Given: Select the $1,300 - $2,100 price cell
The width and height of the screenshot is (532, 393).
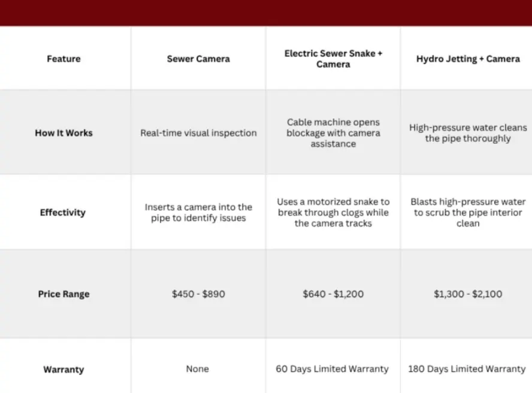Looking at the screenshot, I should coord(468,294).
